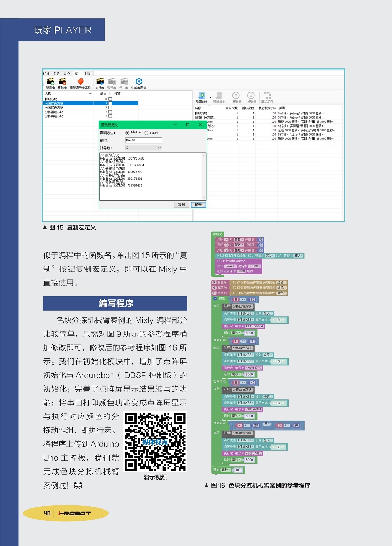392x546 pixels.
Task: Click the 生成宏定义 C++ icon
Action: [139, 82]
